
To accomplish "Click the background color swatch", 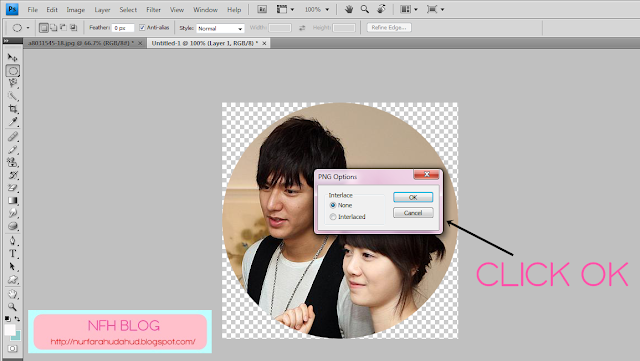I will (17, 336).
